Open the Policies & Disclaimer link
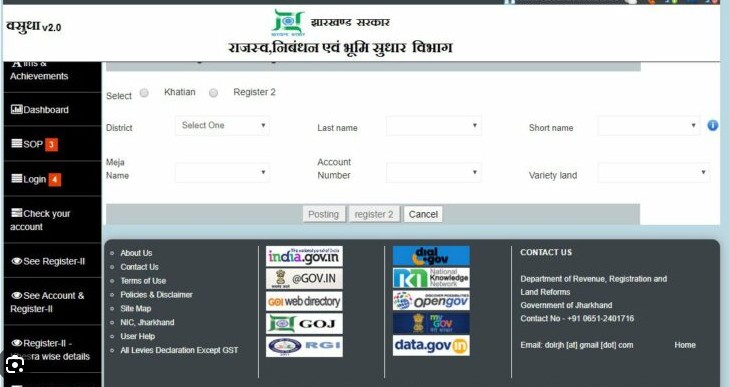The image size is (729, 387). [x=156, y=294]
